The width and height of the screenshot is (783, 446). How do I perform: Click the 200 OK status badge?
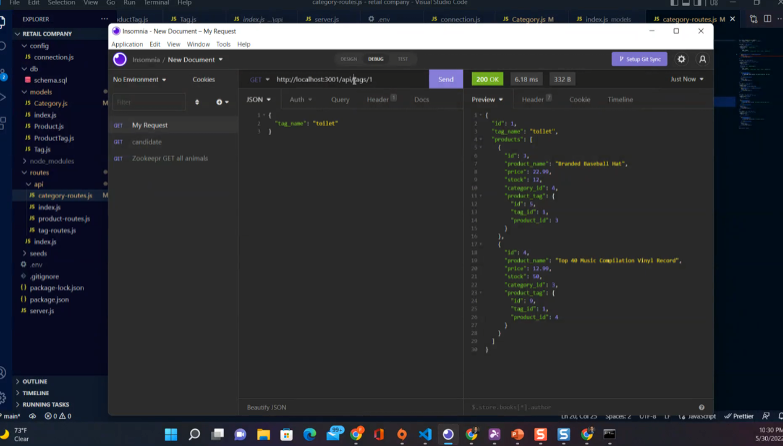coord(487,79)
